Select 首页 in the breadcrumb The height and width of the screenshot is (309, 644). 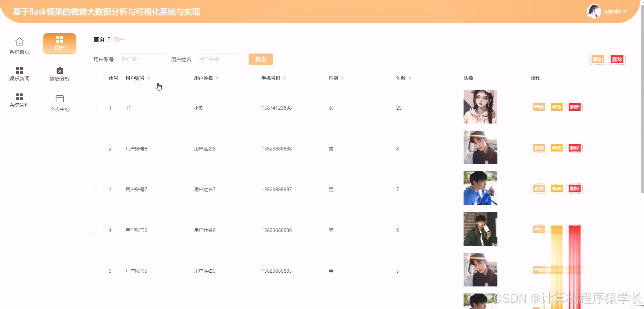pyautogui.click(x=98, y=39)
